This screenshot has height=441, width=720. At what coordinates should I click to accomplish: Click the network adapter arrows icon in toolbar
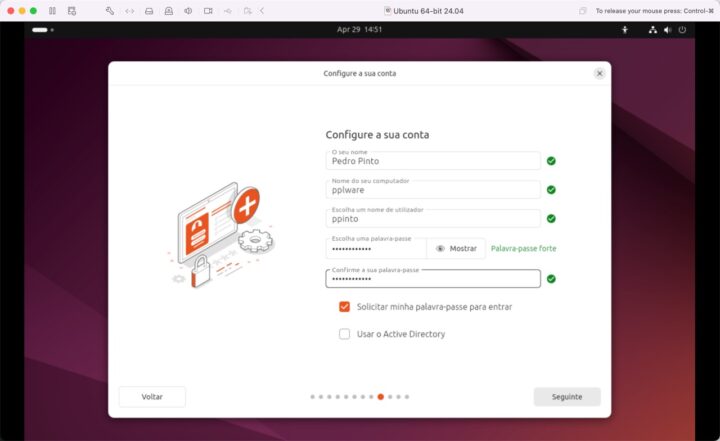[x=129, y=11]
